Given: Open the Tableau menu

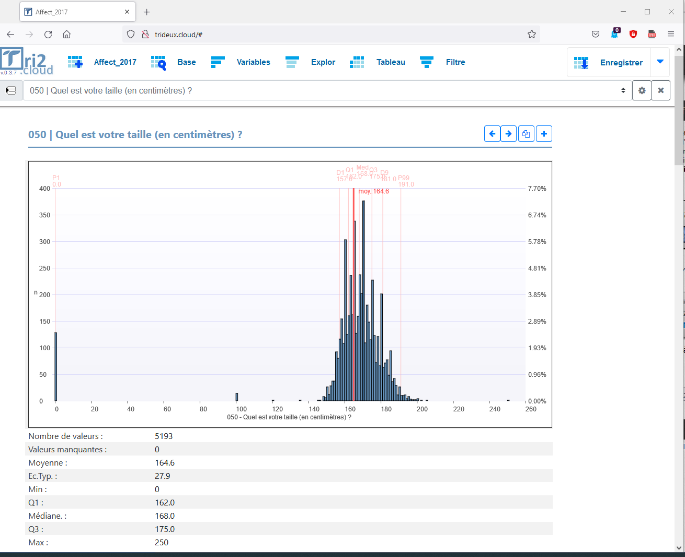Looking at the screenshot, I should tap(391, 62).
